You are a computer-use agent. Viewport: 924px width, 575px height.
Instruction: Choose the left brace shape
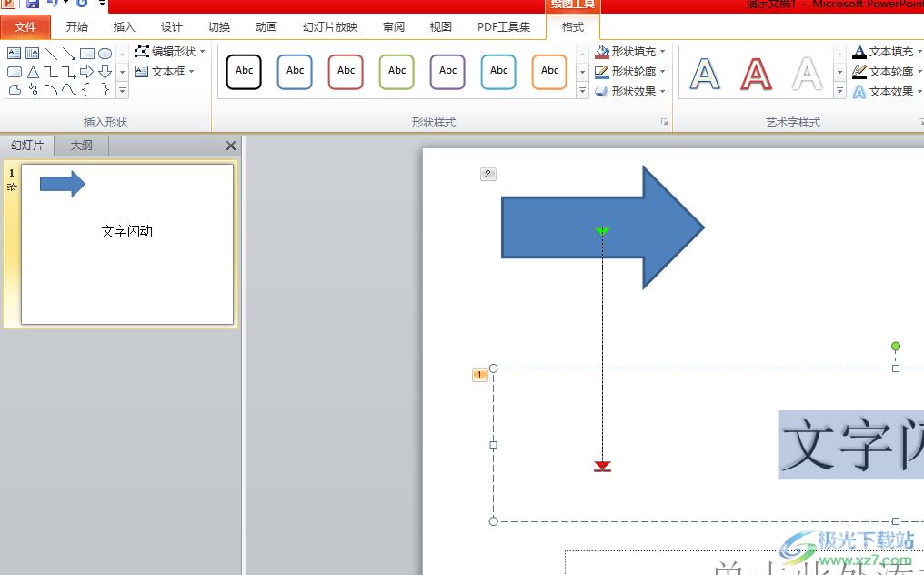pyautogui.click(x=86, y=90)
